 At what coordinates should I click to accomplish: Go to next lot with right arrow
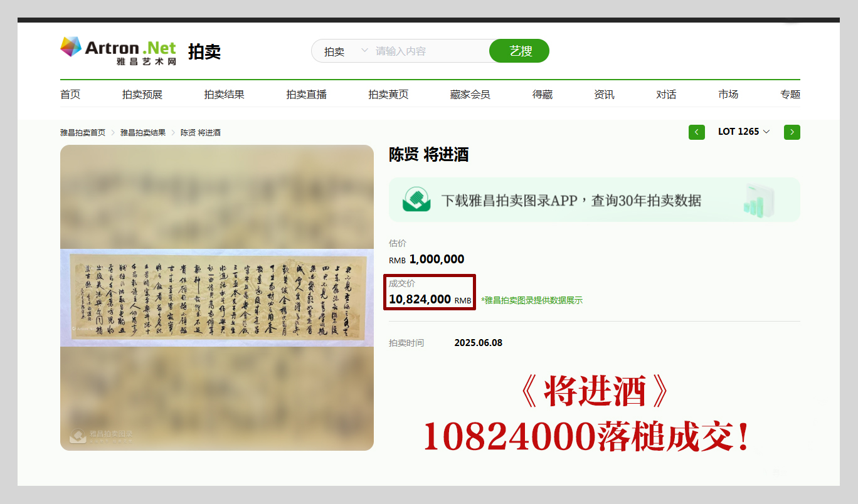pos(792,132)
